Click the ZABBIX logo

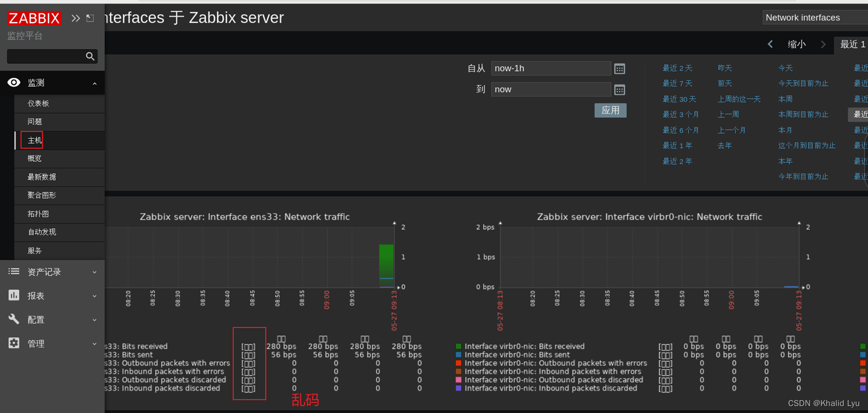tap(34, 18)
